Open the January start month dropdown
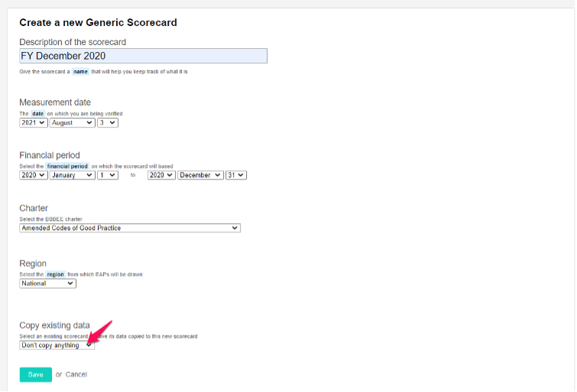This screenshot has width=577, height=392. [x=72, y=175]
